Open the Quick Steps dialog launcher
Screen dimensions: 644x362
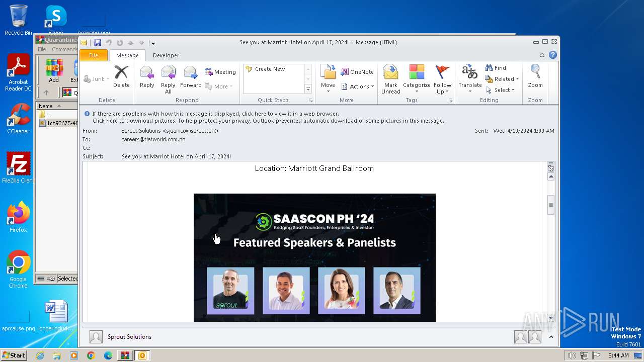click(310, 101)
